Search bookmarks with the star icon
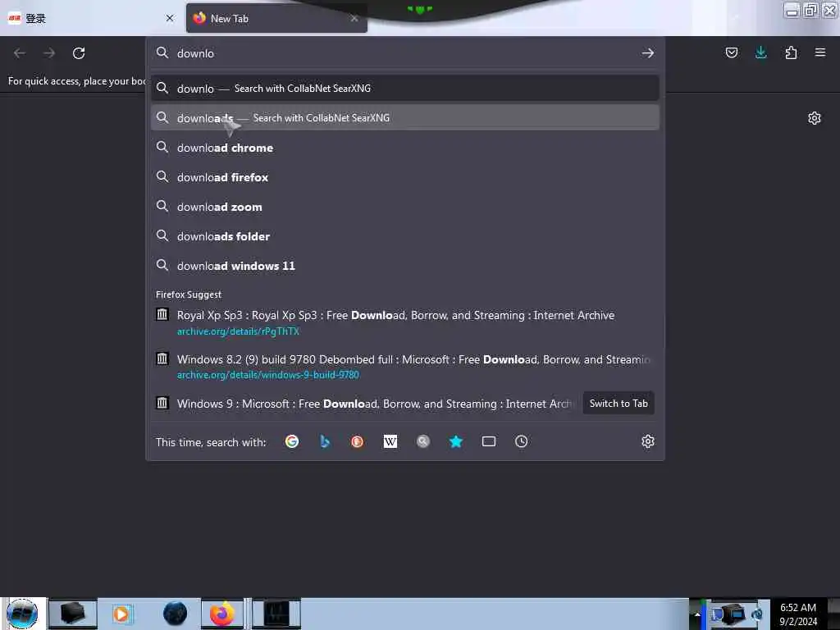 pyautogui.click(x=456, y=441)
